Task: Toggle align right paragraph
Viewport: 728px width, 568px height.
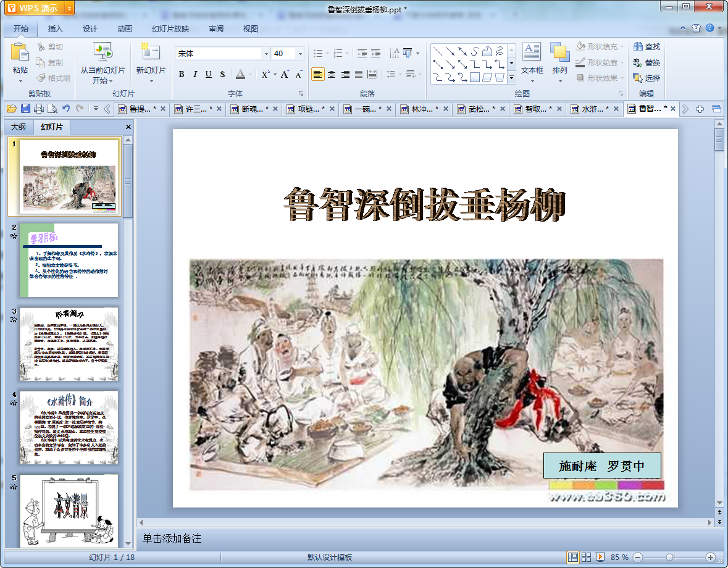Action: coord(345,74)
